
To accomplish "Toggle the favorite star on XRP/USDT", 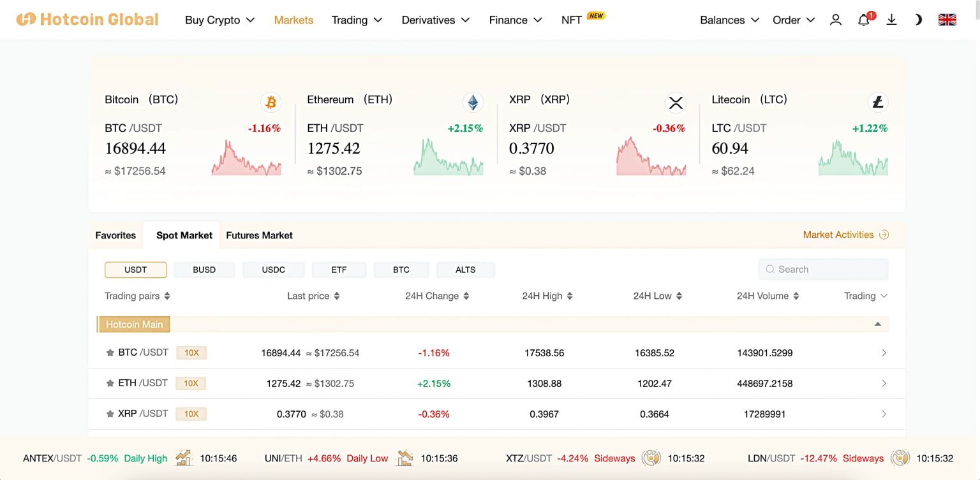I will point(110,414).
